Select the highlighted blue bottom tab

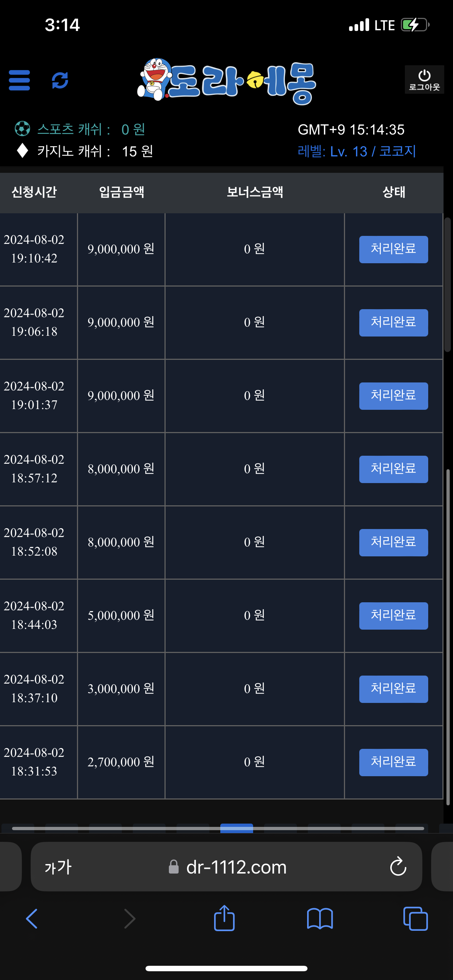tap(236, 828)
